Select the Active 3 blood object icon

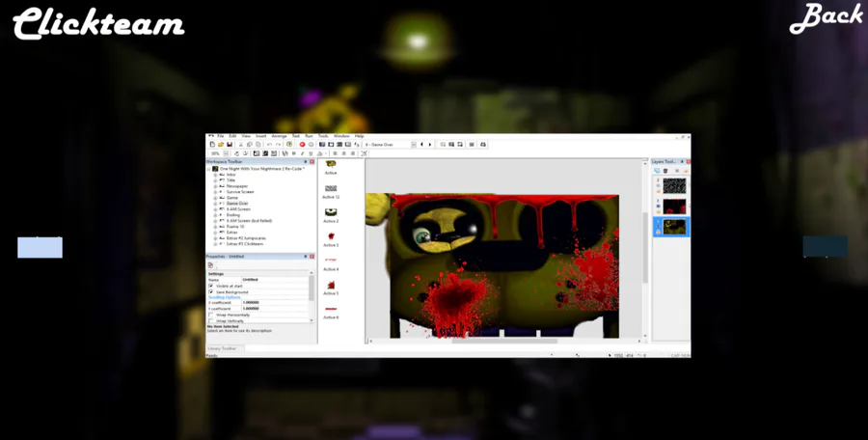pos(331,236)
